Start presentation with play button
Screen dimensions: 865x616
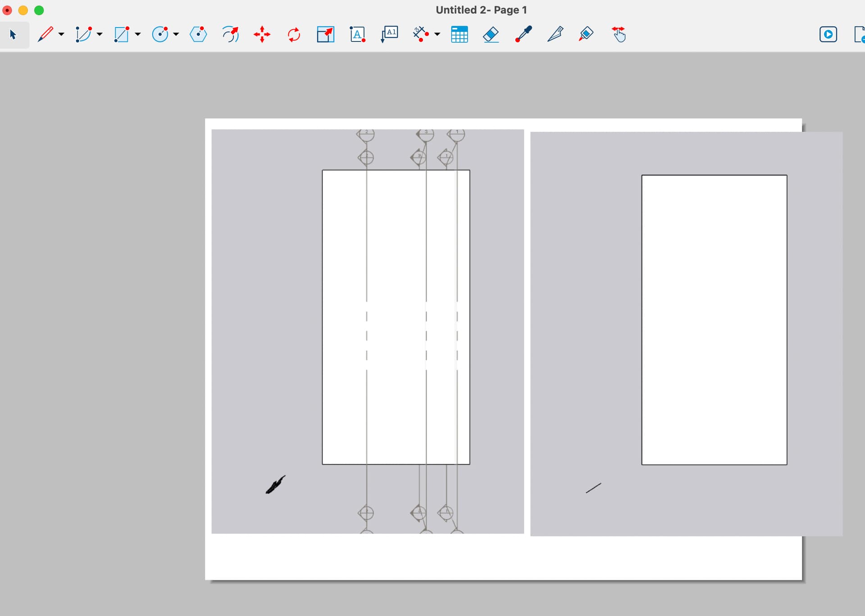pos(828,35)
